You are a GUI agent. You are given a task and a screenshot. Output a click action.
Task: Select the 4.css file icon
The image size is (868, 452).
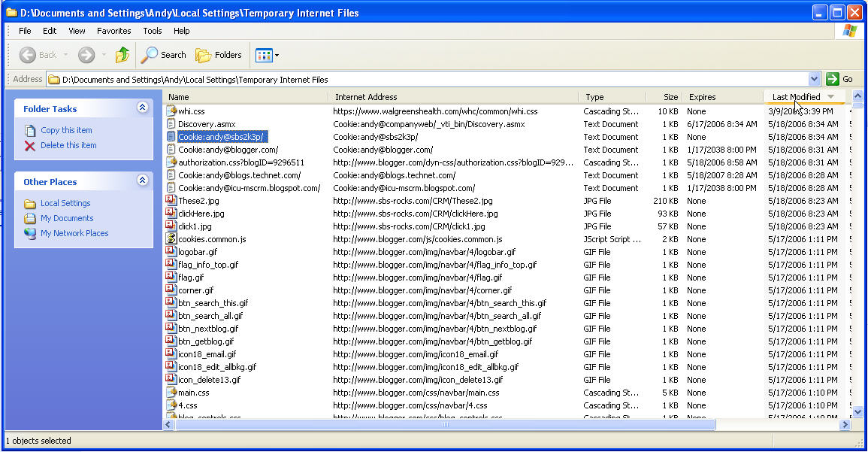click(x=171, y=405)
